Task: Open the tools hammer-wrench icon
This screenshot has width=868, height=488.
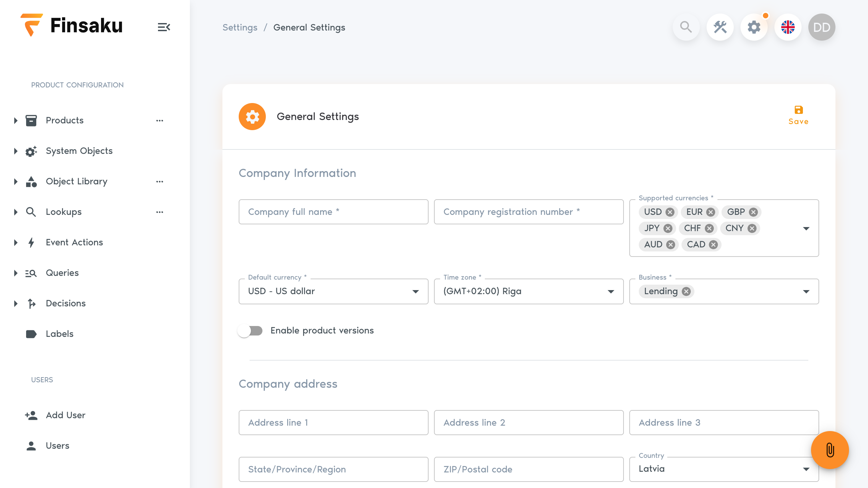Action: pos(720,27)
